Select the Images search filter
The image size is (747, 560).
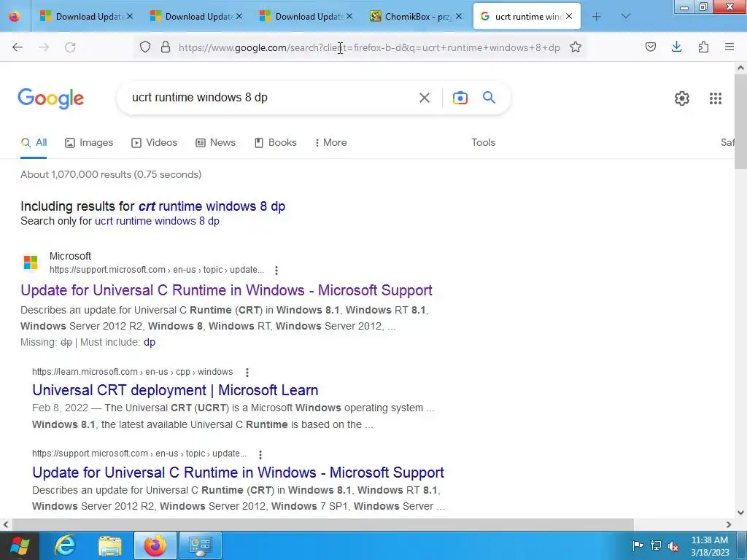pyautogui.click(x=89, y=142)
